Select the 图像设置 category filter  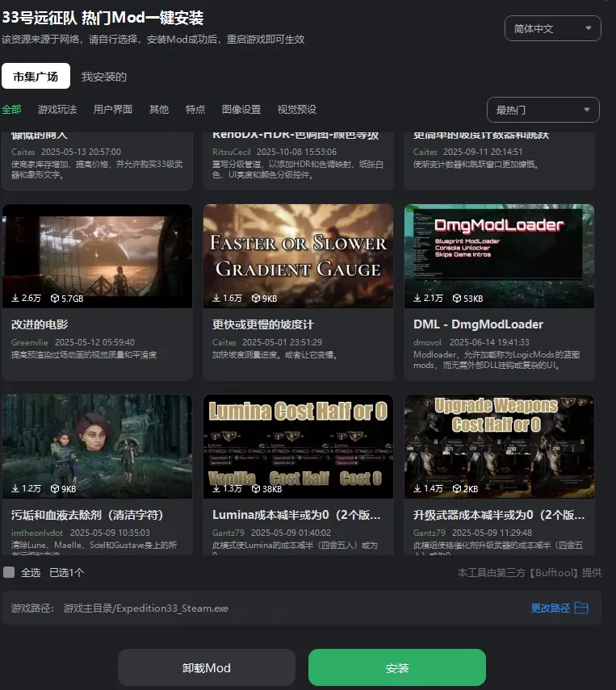(x=241, y=109)
